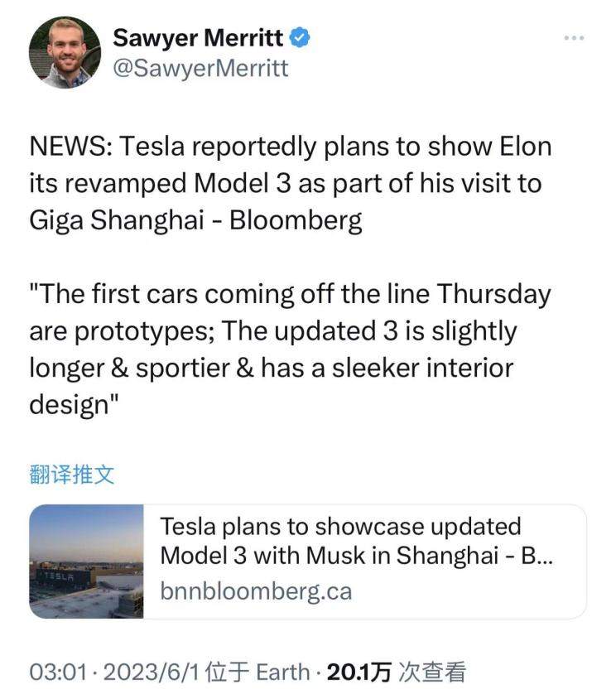The height and width of the screenshot is (699, 616).
Task: Click the 'longer & sportier' text line
Action: 272,369
